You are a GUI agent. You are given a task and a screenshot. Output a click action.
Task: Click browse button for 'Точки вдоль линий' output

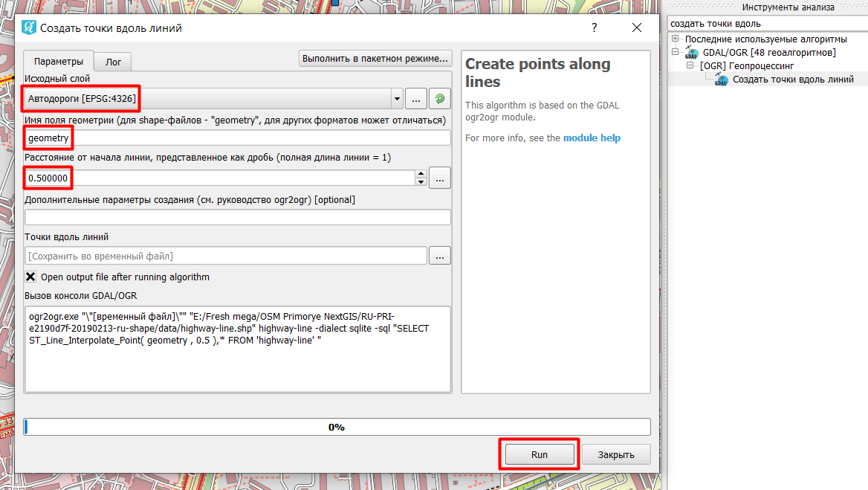coord(439,256)
